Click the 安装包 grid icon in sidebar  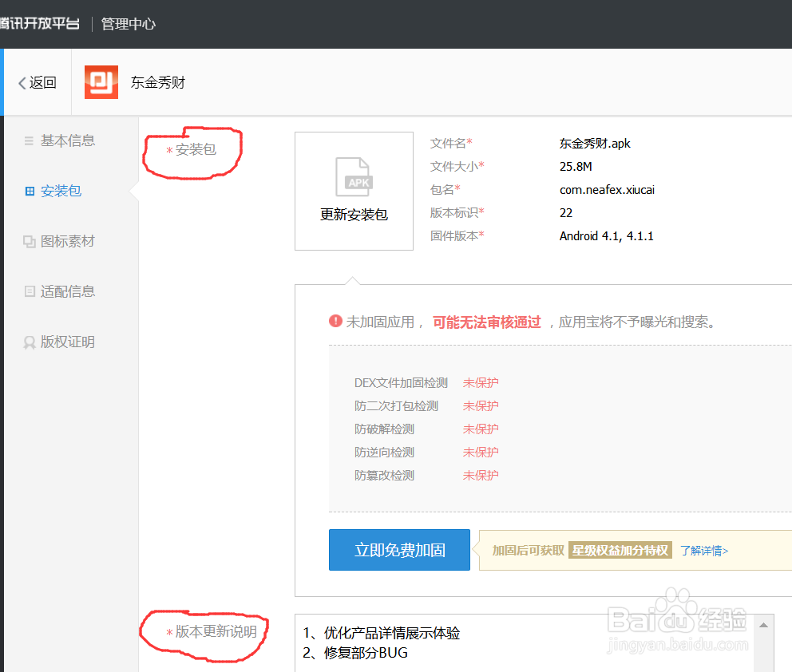pyautogui.click(x=30, y=192)
